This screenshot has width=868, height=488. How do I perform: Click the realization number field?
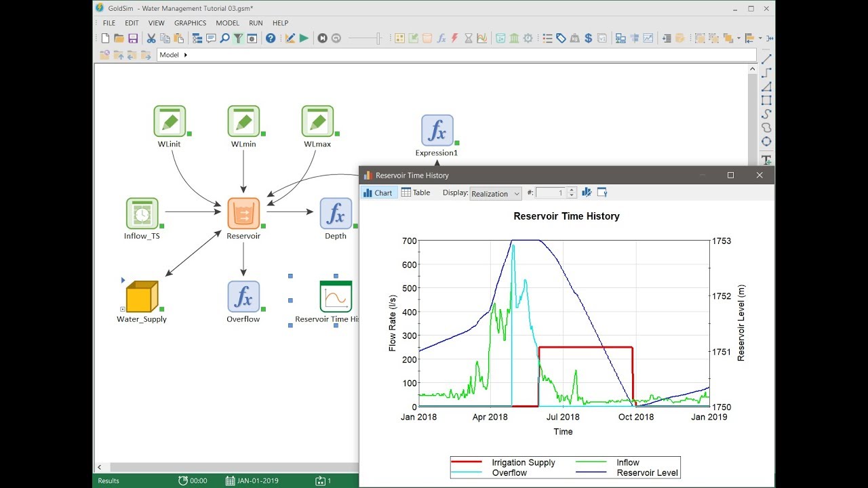(x=550, y=193)
